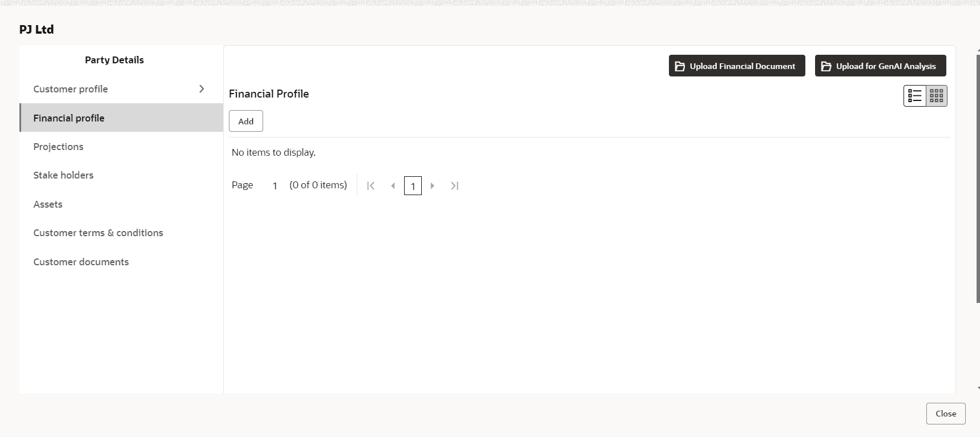Click Upload Financial Document button
The image size is (980, 437).
tap(737, 66)
